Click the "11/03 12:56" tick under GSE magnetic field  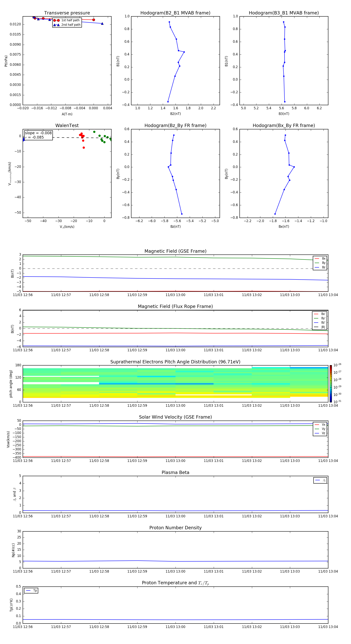tap(23, 295)
